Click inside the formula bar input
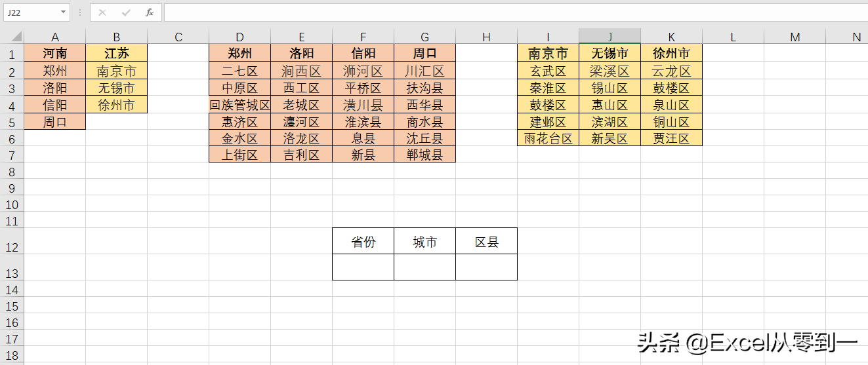868x365 pixels. 515,12
